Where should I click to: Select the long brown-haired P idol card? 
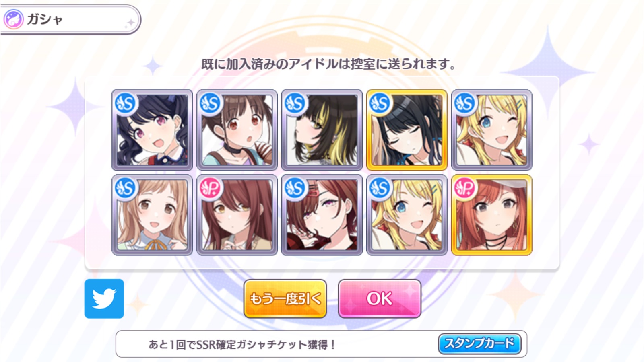[237, 215]
